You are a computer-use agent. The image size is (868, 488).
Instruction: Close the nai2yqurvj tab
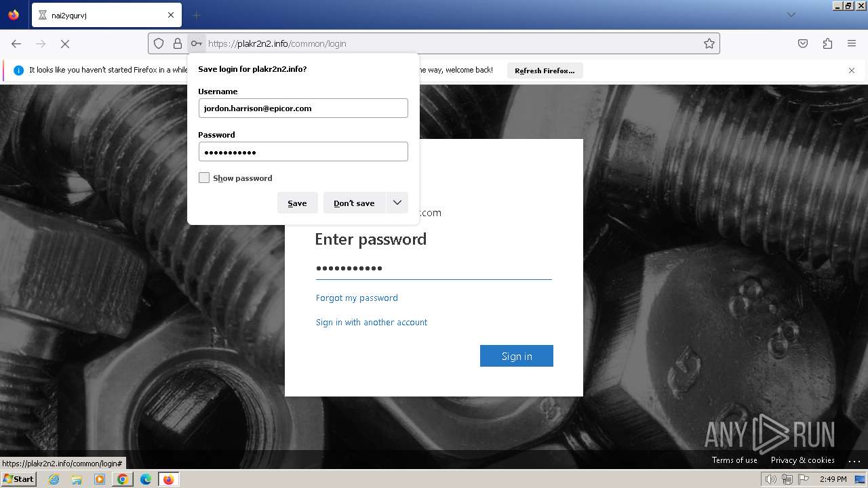coord(171,15)
